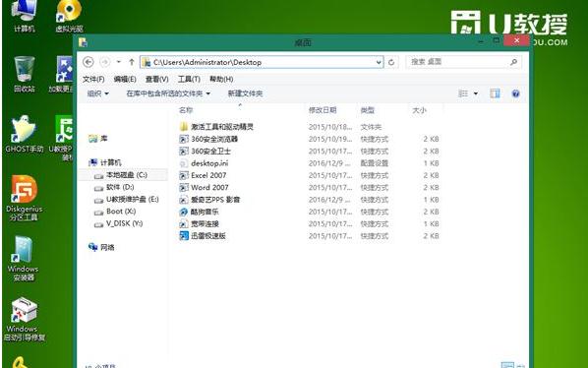Click the 回收站 desktop icon
588x368 pixels.
point(24,74)
